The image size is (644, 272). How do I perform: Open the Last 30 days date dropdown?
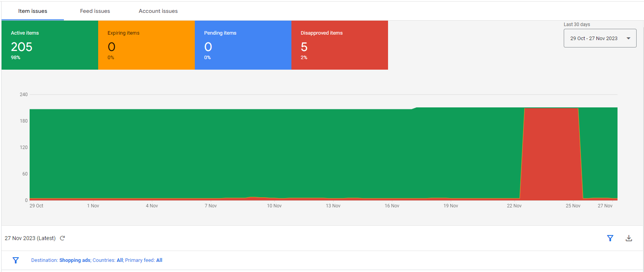pyautogui.click(x=600, y=38)
